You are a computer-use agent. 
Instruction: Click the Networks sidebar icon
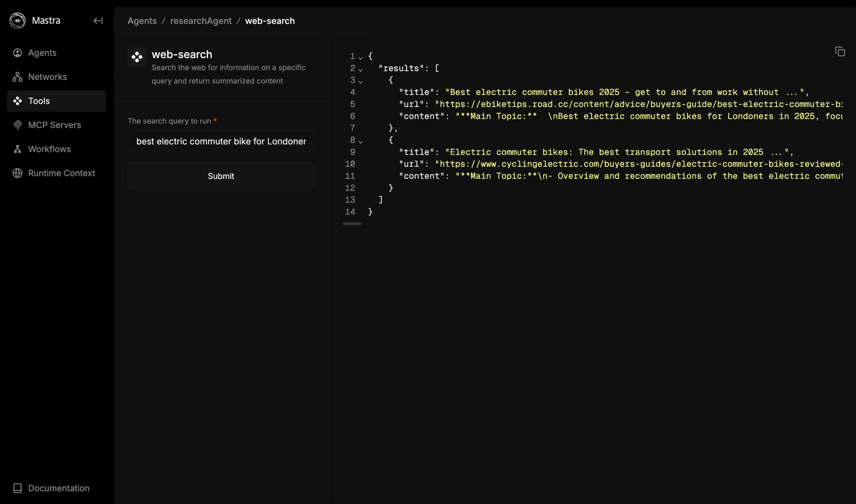pyautogui.click(x=17, y=77)
